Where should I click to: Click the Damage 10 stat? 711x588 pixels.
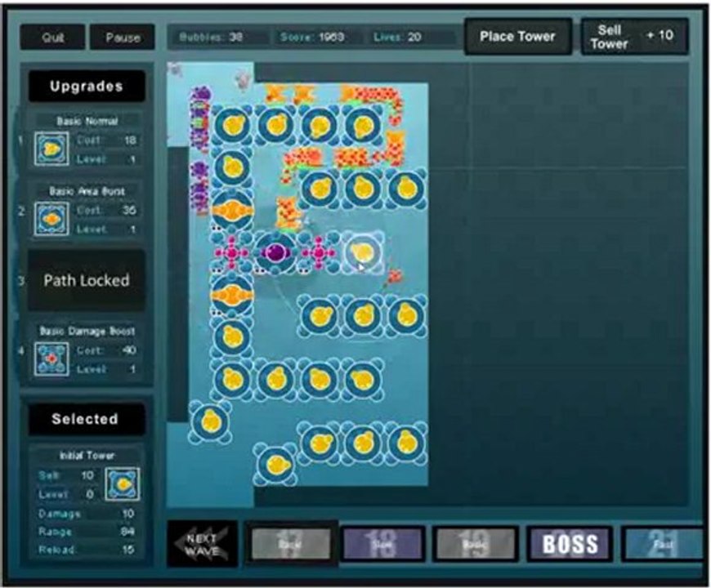86,513
